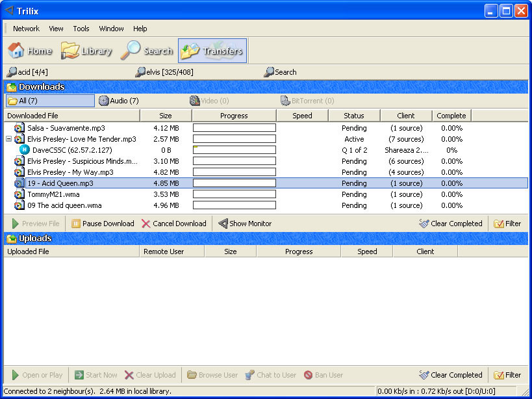Cancel Download of selected file
Screen dimensions: 532x399
coord(174,224)
